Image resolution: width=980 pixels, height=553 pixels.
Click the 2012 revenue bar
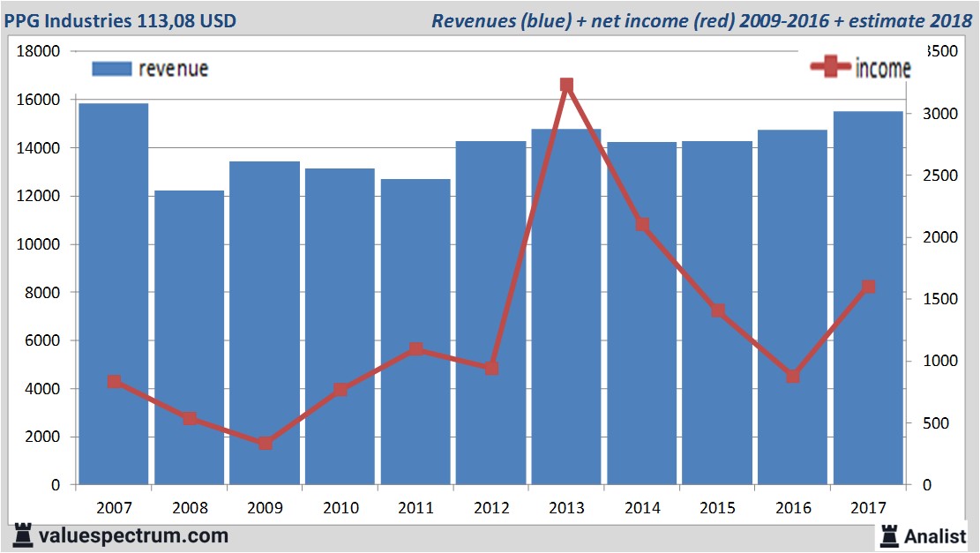pyautogui.click(x=491, y=312)
